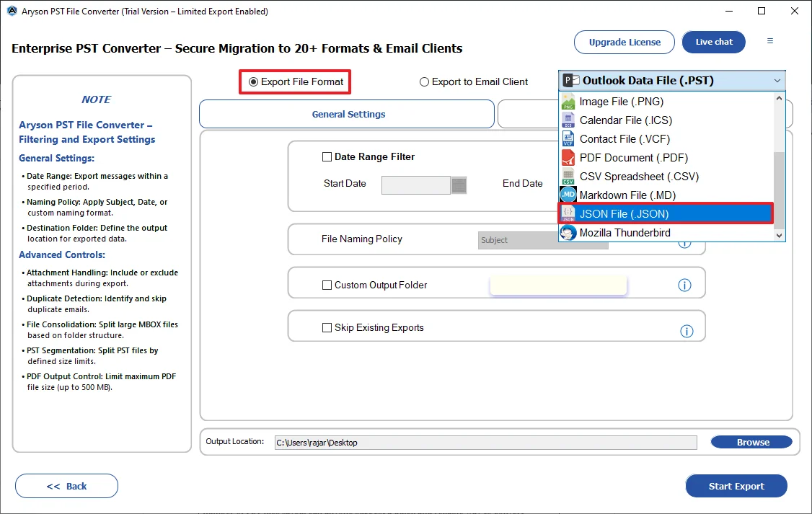Click the Markdown File MD icon

pos(568,195)
